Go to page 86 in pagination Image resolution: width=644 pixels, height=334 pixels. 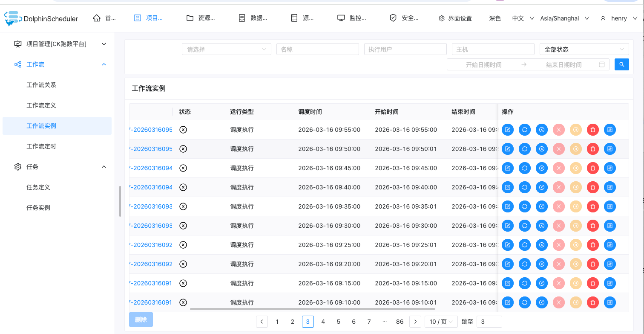[400, 322]
